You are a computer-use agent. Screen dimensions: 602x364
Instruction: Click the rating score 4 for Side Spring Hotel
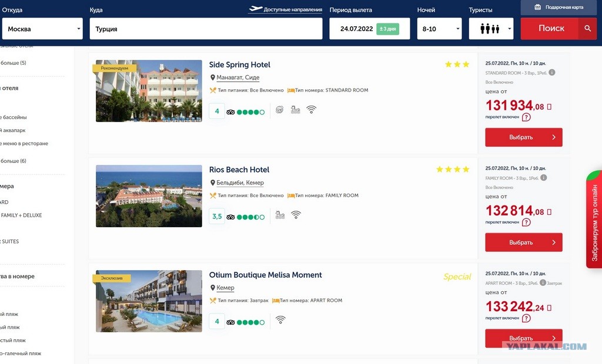click(217, 111)
